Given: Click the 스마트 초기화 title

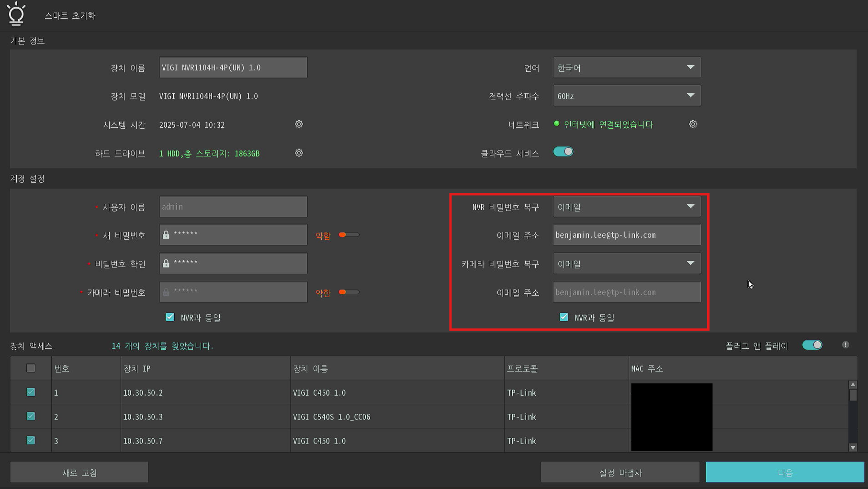Looking at the screenshot, I should (x=70, y=15).
